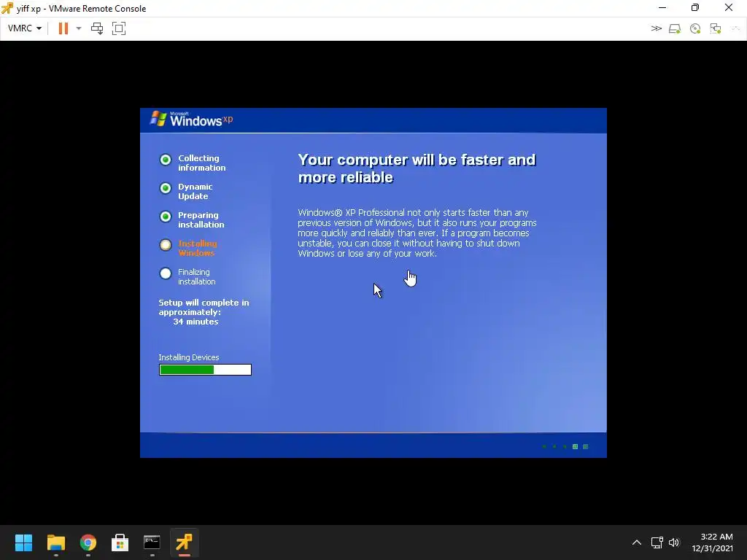Click the 'Setup will complete in approximately' text

(x=204, y=307)
